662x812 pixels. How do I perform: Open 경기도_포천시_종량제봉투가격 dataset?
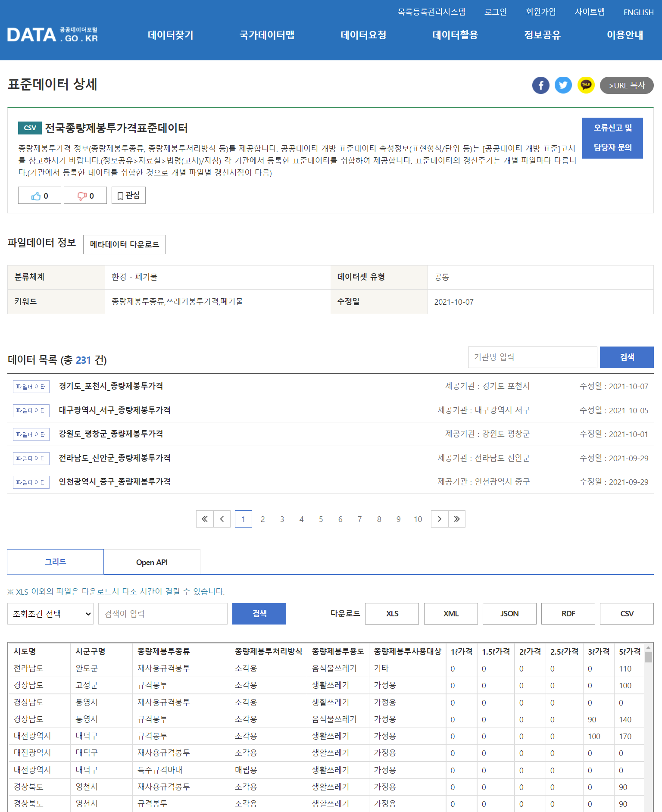[x=111, y=386]
